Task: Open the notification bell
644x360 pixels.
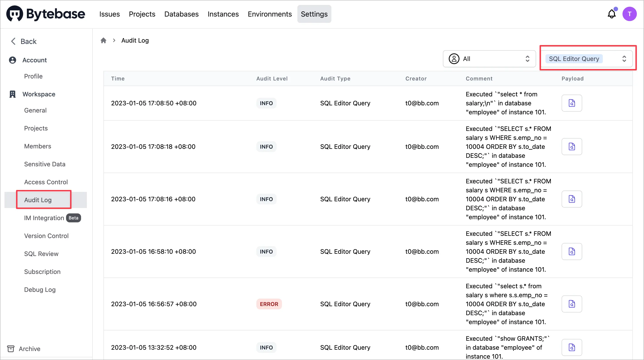Action: 612,14
